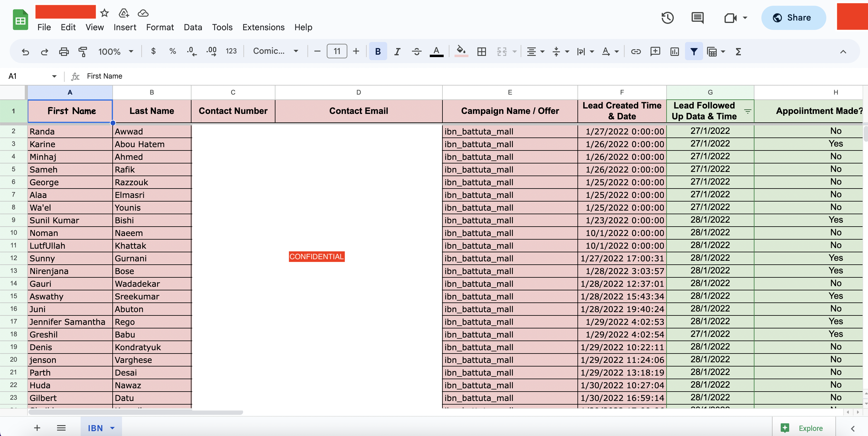Click the functions sigma icon
Screen dimensions: 868x436
point(738,52)
